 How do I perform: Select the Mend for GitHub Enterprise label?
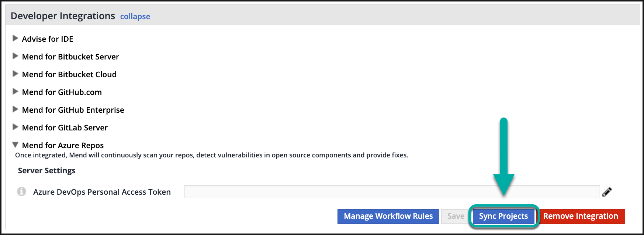pos(73,110)
